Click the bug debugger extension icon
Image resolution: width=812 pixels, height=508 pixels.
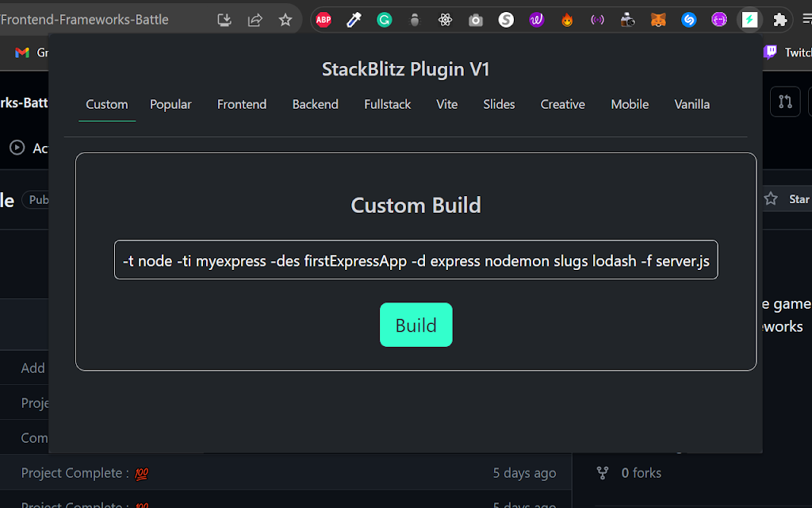[414, 20]
